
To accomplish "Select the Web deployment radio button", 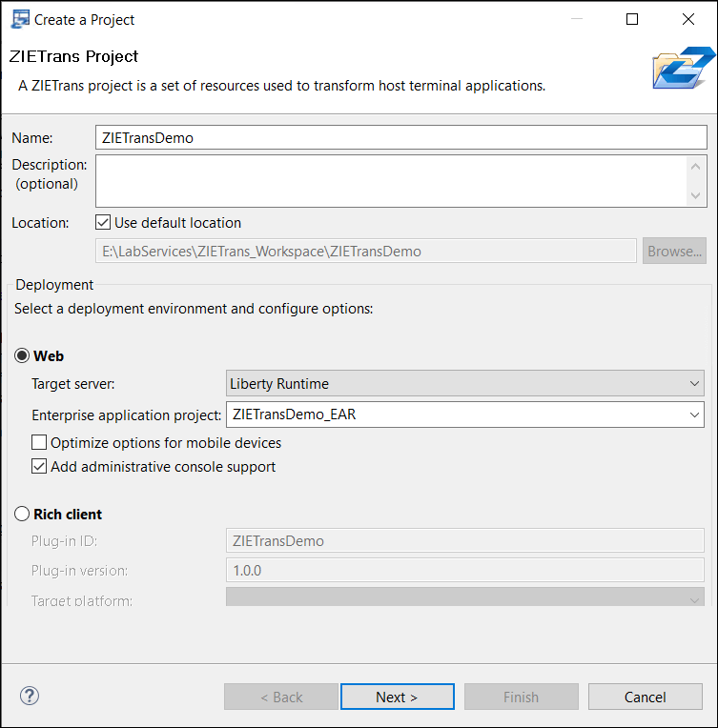I will [22, 355].
